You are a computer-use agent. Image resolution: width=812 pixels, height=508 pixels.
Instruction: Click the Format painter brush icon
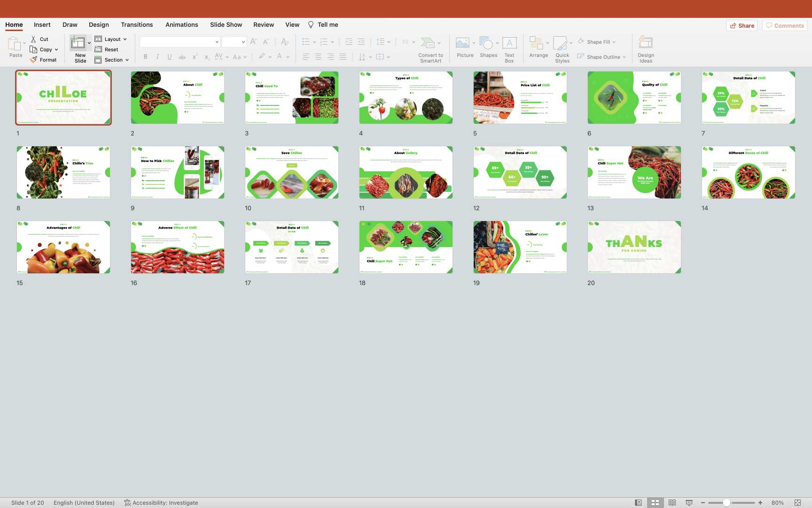pos(33,60)
